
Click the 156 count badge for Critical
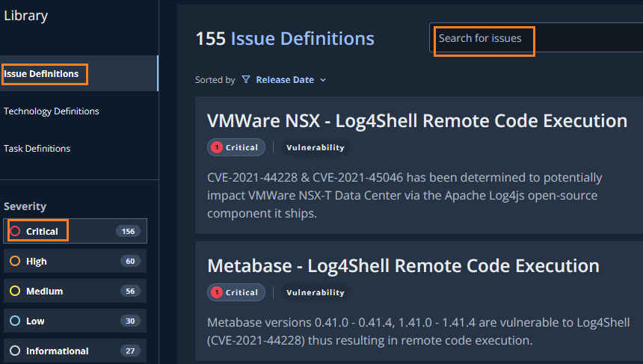coord(128,232)
